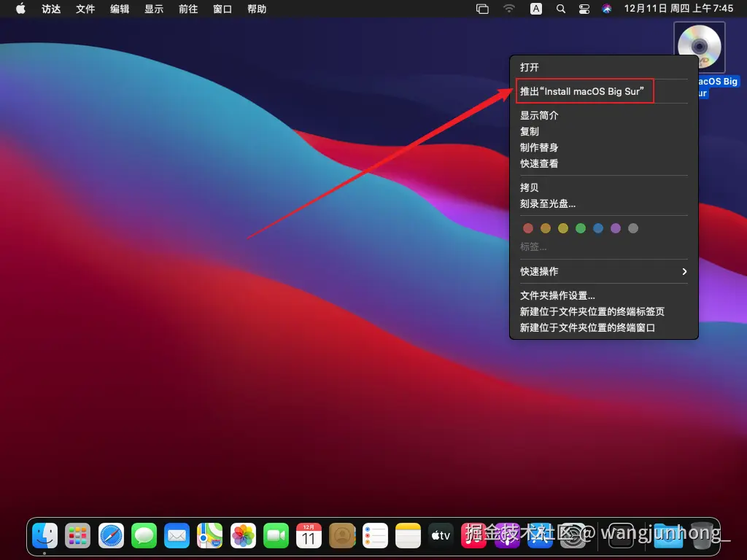Click the input source indicator 'A'

pos(535,8)
